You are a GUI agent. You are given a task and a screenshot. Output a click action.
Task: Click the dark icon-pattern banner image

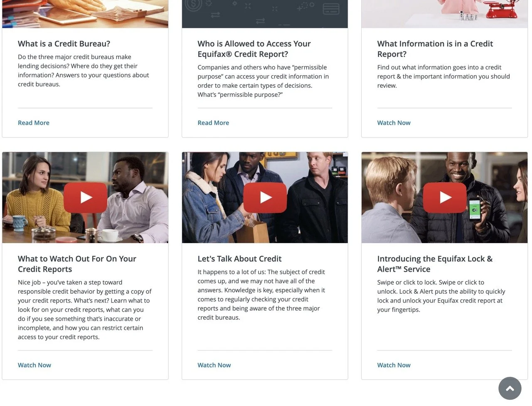[x=265, y=14]
